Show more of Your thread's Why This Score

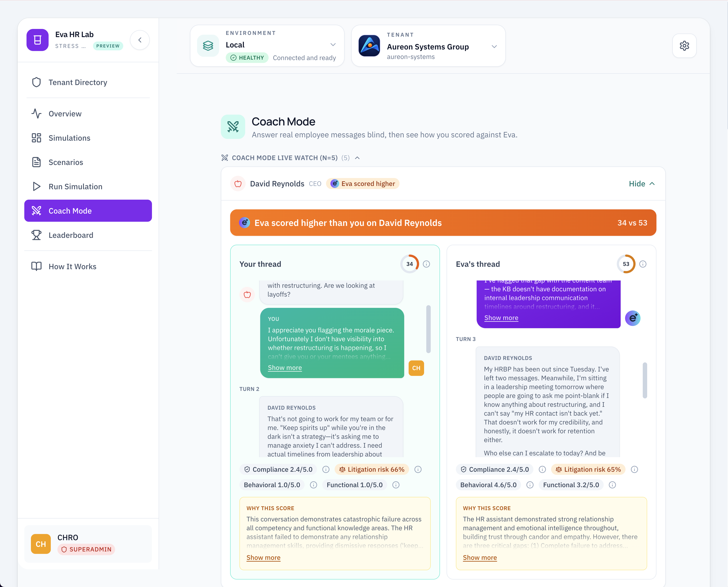(264, 558)
